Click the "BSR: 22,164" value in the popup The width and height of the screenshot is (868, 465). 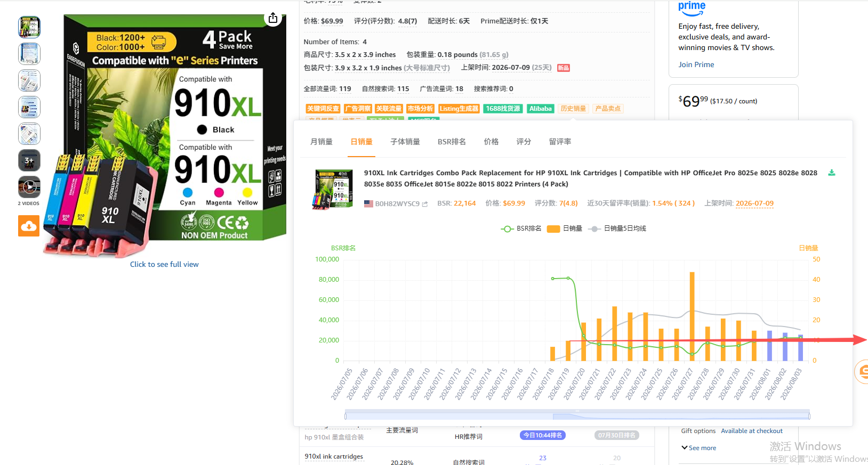456,203
